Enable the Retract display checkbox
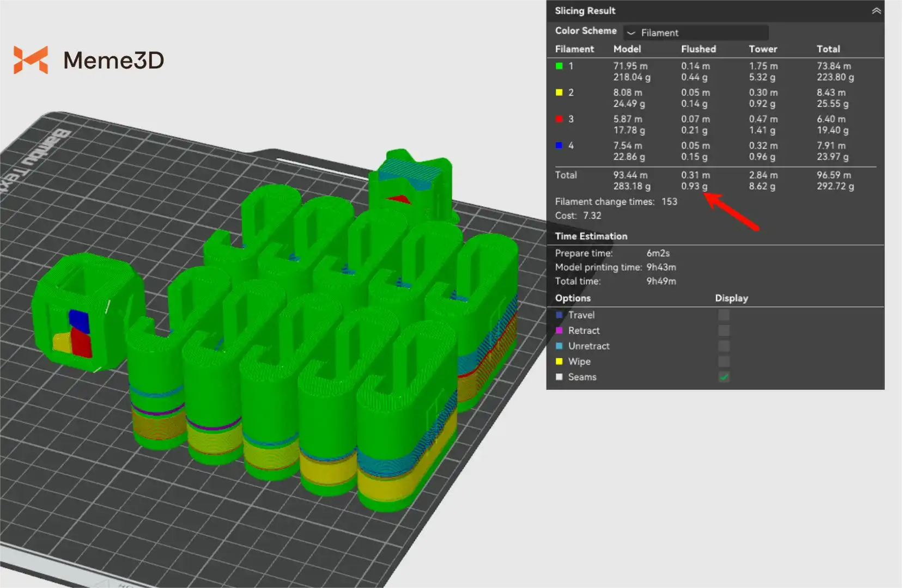 724,330
